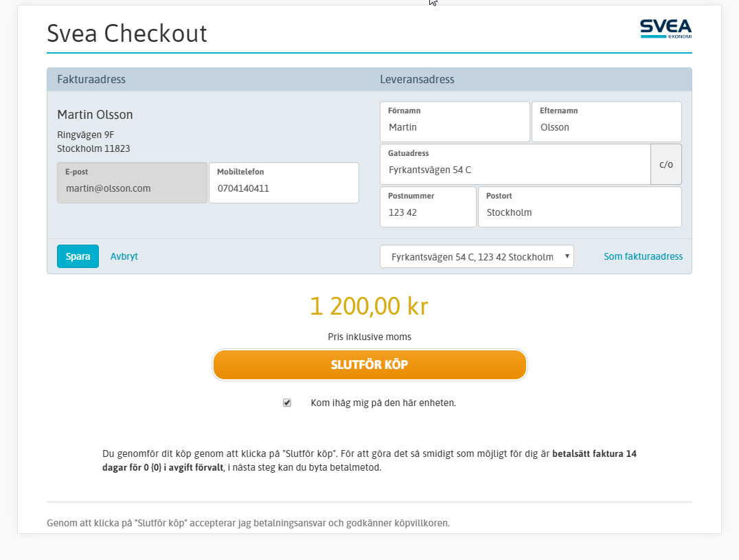This screenshot has height=560, width=739.
Task: Select the Som fakturaadress link
Action: point(643,256)
